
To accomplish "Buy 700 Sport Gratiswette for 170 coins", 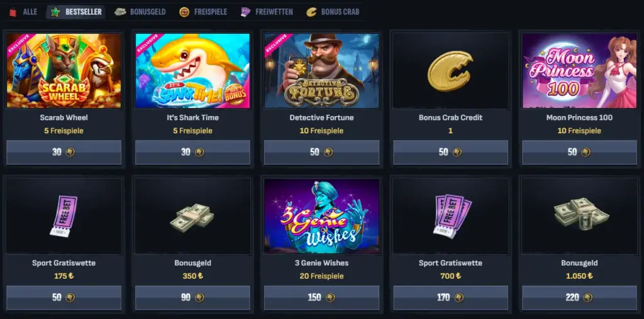I will point(450,297).
